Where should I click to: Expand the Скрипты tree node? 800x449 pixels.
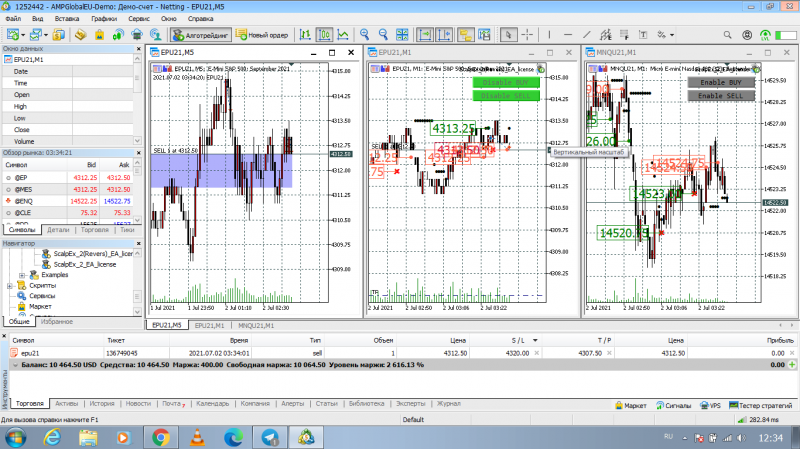pos(10,286)
